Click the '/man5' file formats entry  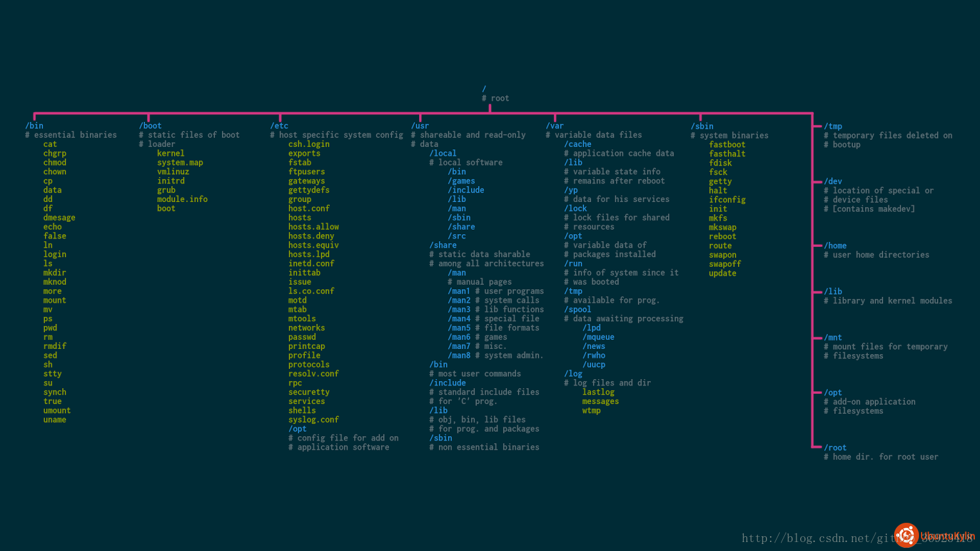(459, 328)
